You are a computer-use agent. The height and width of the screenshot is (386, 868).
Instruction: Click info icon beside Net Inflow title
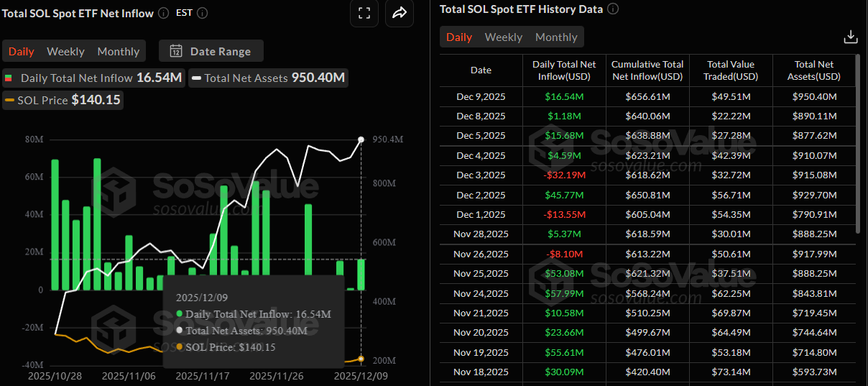[163, 13]
